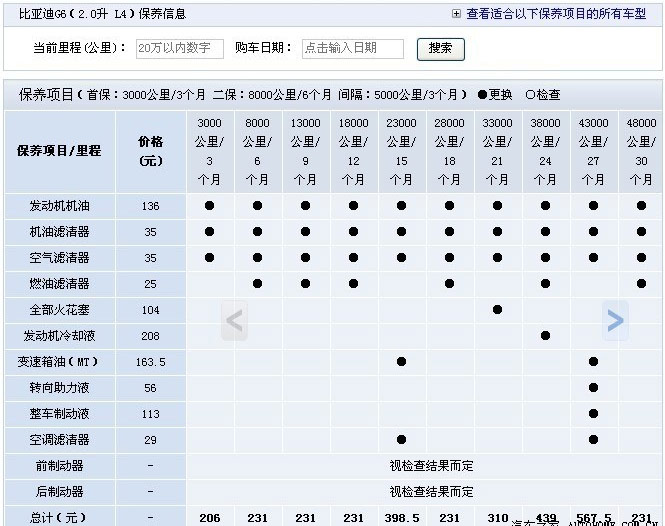Click the right arrow to scroll the table
The height and width of the screenshot is (526, 665).
(615, 320)
